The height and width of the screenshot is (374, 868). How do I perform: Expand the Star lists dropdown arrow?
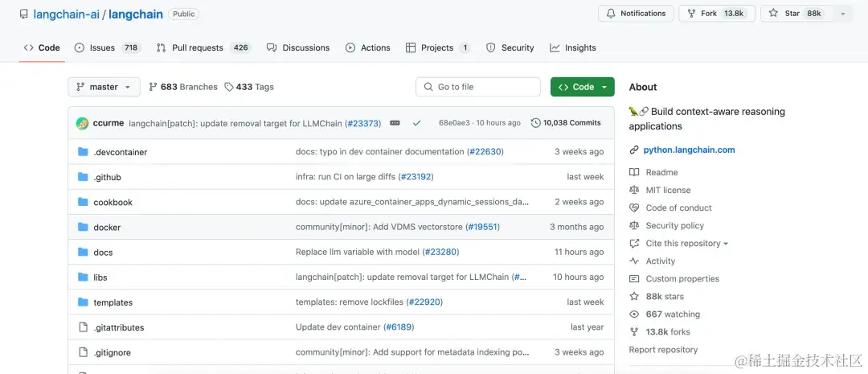tap(843, 14)
